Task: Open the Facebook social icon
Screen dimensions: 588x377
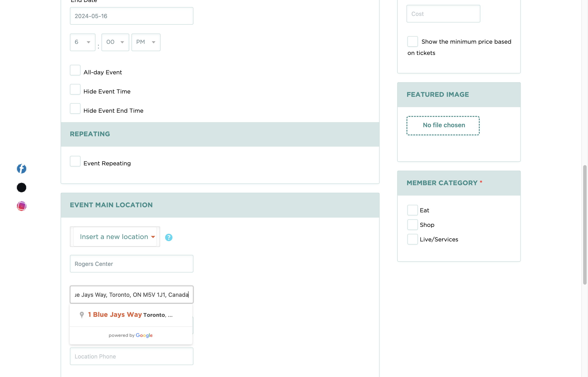Action: pos(22,169)
